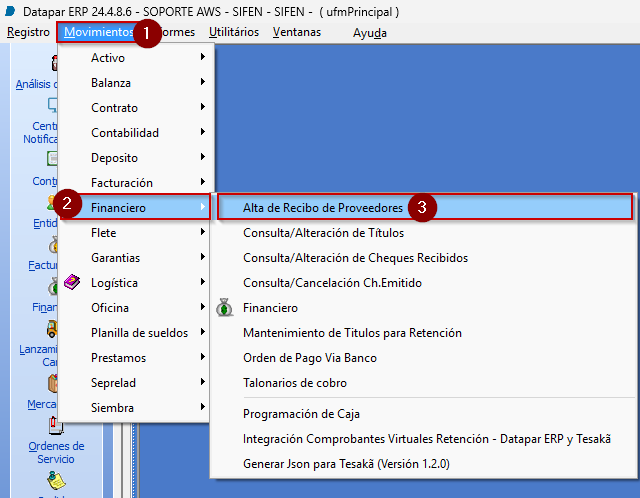Click the Lanzami sidebar link
The height and width of the screenshot is (498, 640).
point(38,356)
